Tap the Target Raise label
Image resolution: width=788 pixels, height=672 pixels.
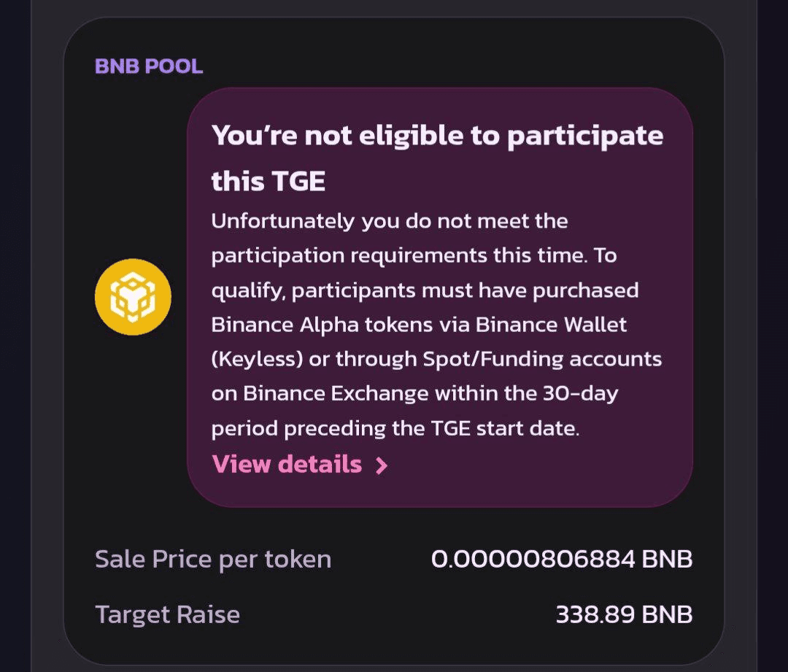(167, 614)
